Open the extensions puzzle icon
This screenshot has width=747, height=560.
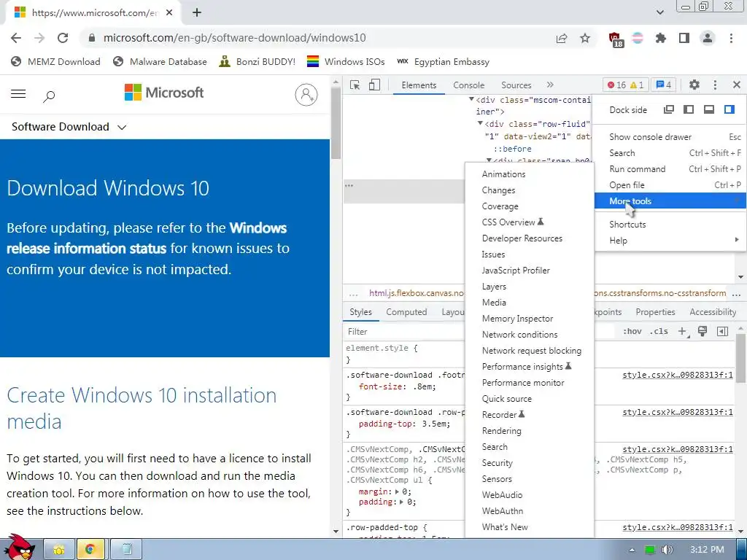point(661,38)
